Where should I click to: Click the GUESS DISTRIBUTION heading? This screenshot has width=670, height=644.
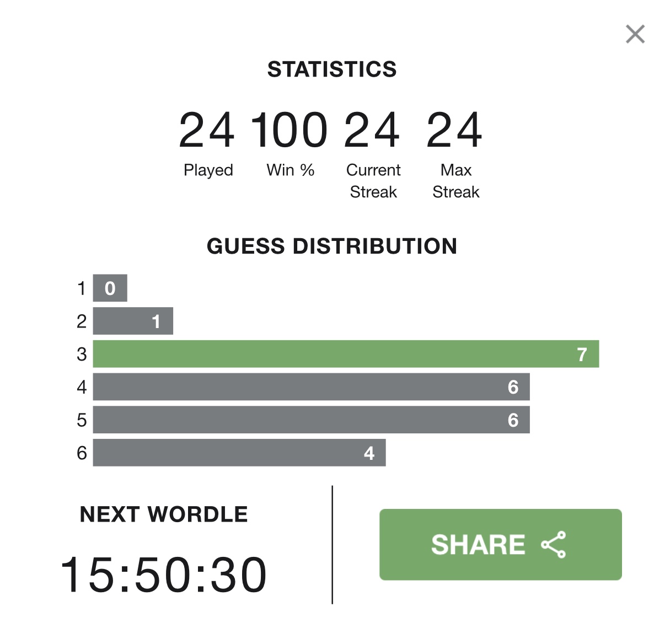[x=332, y=246]
